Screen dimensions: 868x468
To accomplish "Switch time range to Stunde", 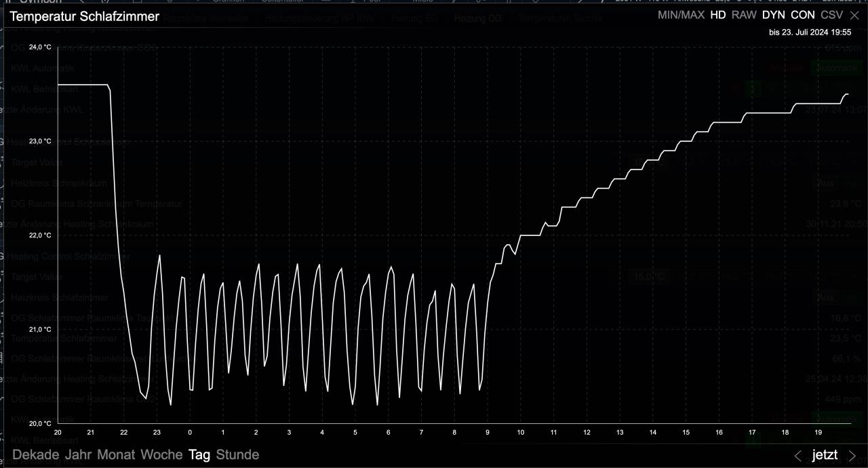I will point(237,454).
